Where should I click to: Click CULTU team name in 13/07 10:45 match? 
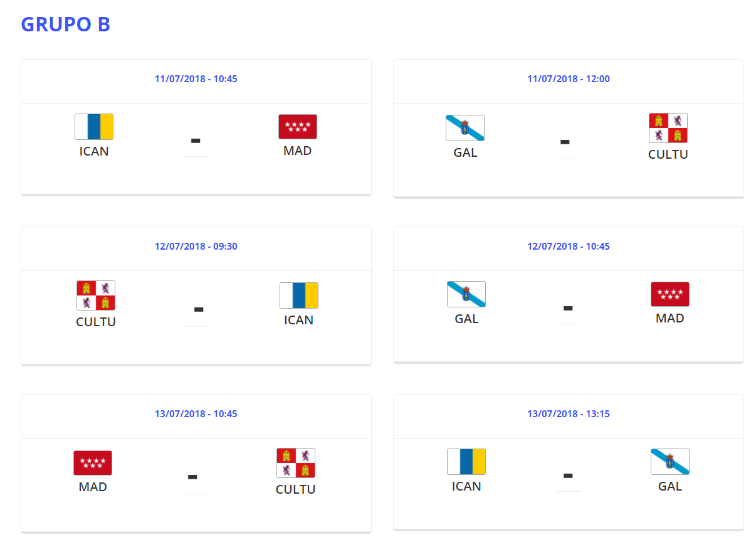pos(296,489)
